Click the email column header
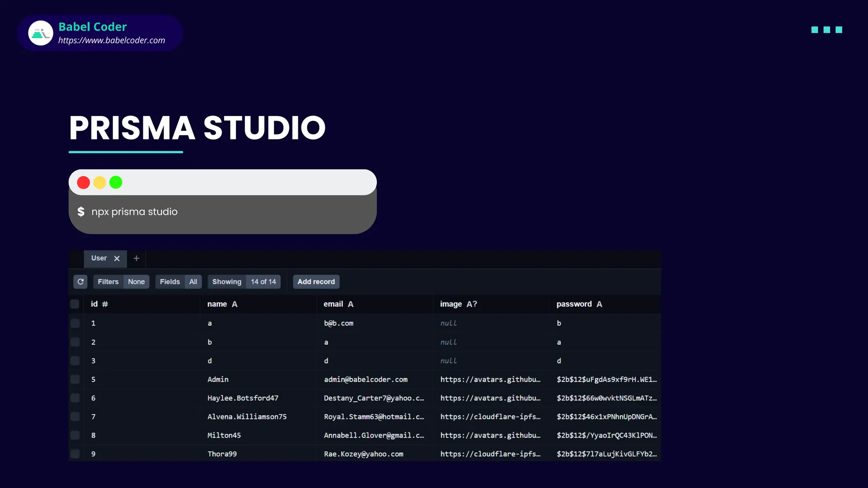Viewport: 868px width, 488px height. point(375,304)
